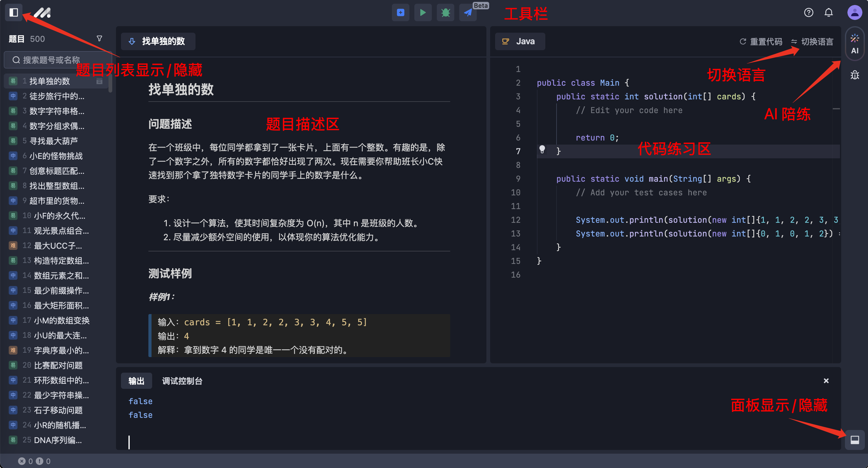This screenshot has width=868, height=468.
Task: Open problem 5 寻找最大葫芦
Action: coord(56,141)
